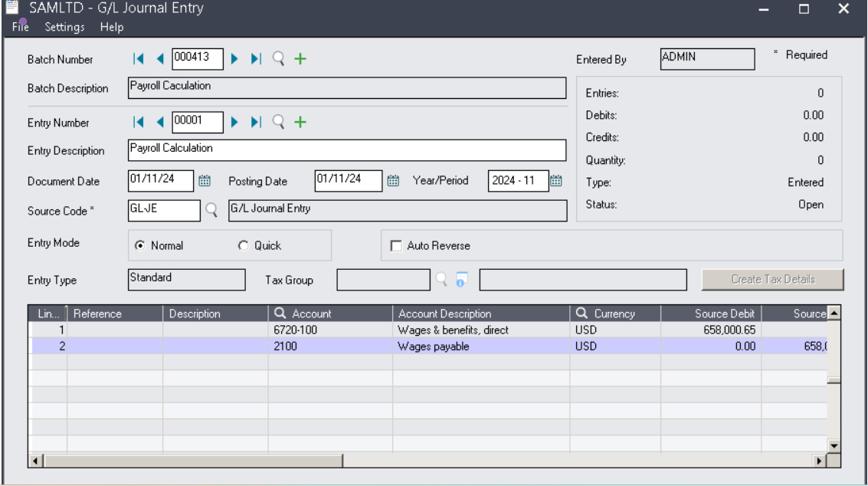This screenshot has width=868, height=486.
Task: Create new entry with green plus
Action: 300,122
